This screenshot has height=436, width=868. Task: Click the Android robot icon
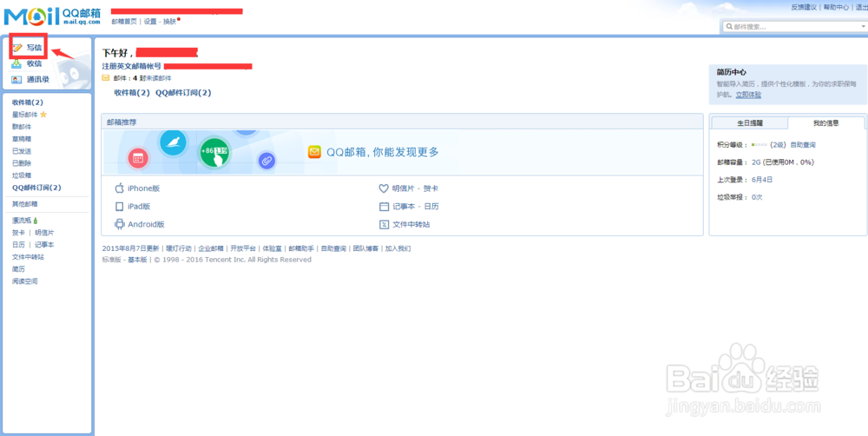point(119,224)
